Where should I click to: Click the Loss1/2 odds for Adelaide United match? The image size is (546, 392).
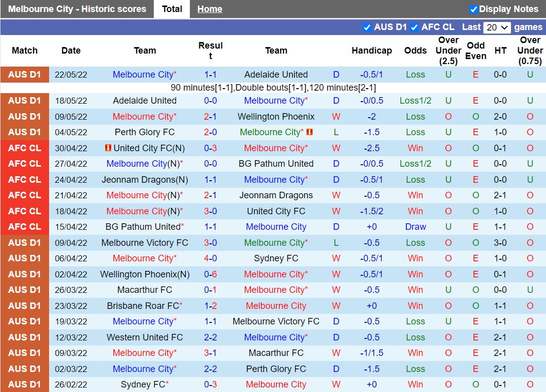415,100
